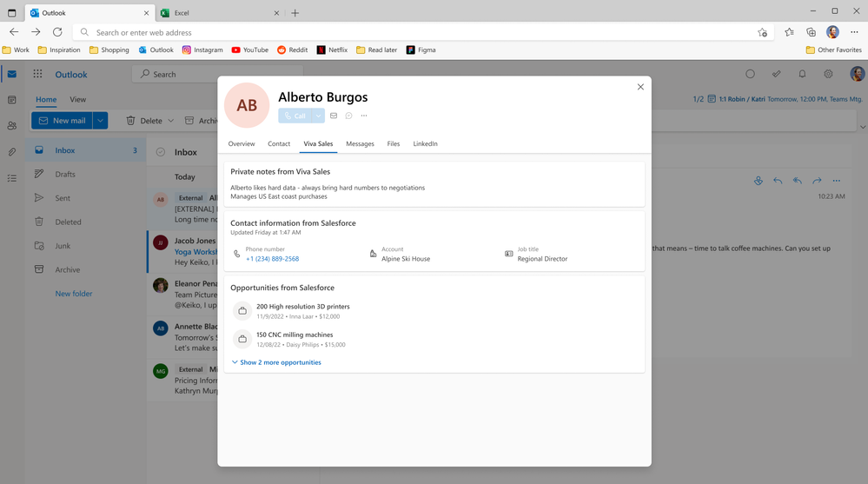
Task: Expand the Call options dropdown arrow
Action: point(318,116)
